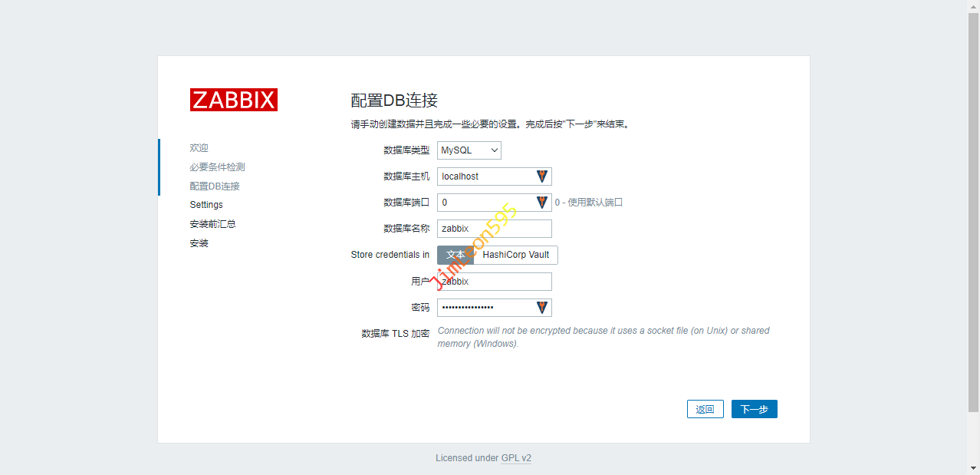Viewport: 980px width, 475px height.
Task: Click the database host localhost field
Action: tap(485, 176)
